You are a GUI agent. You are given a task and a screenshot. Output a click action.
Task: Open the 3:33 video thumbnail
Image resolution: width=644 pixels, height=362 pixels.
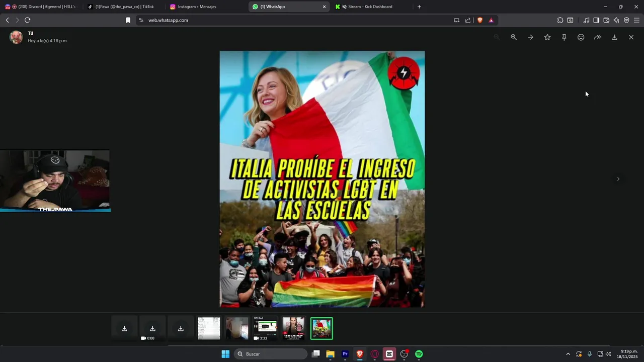tap(265, 329)
